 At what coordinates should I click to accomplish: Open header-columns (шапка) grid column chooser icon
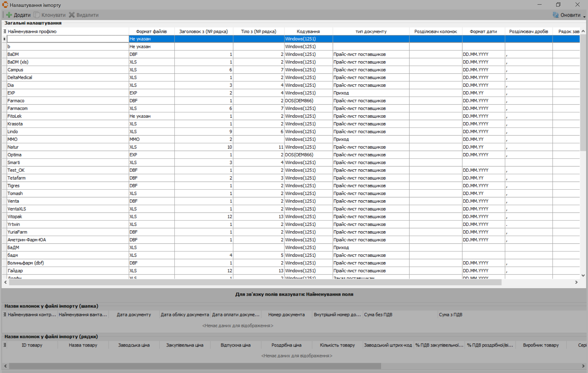pyautogui.click(x=5, y=314)
